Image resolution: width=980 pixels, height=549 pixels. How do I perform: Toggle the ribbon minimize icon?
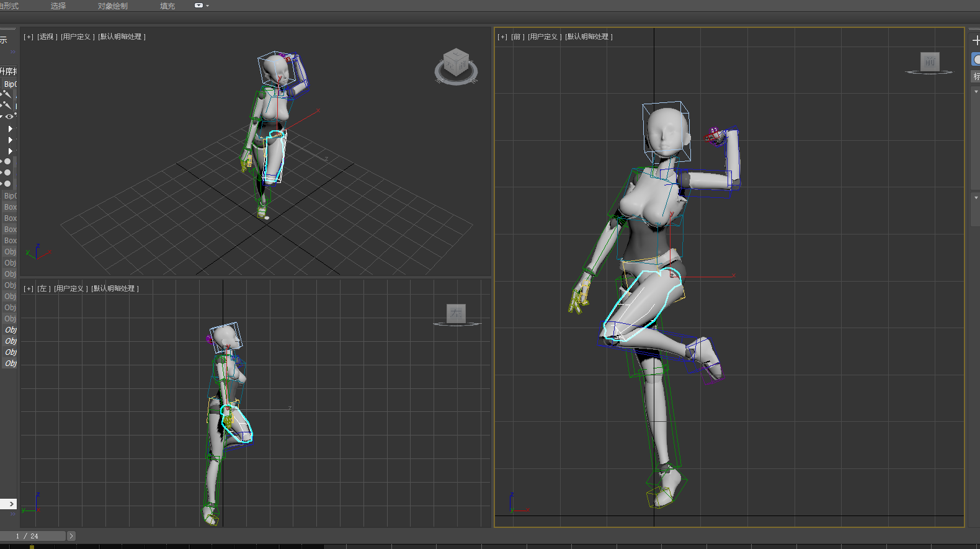(x=198, y=6)
